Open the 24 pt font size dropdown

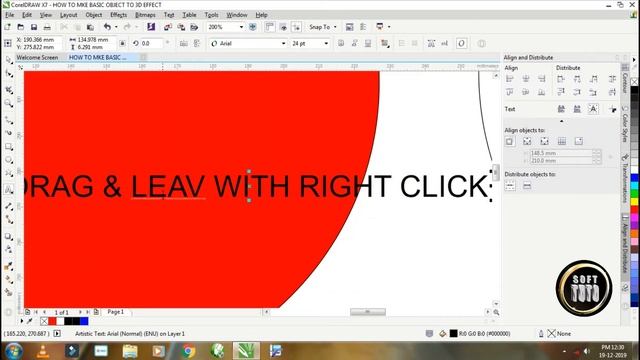pos(326,43)
